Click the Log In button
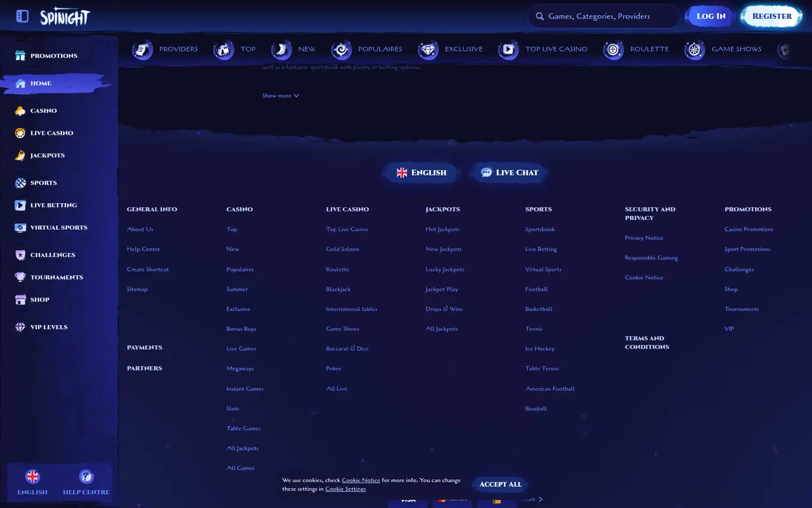812x508 pixels. [710, 16]
